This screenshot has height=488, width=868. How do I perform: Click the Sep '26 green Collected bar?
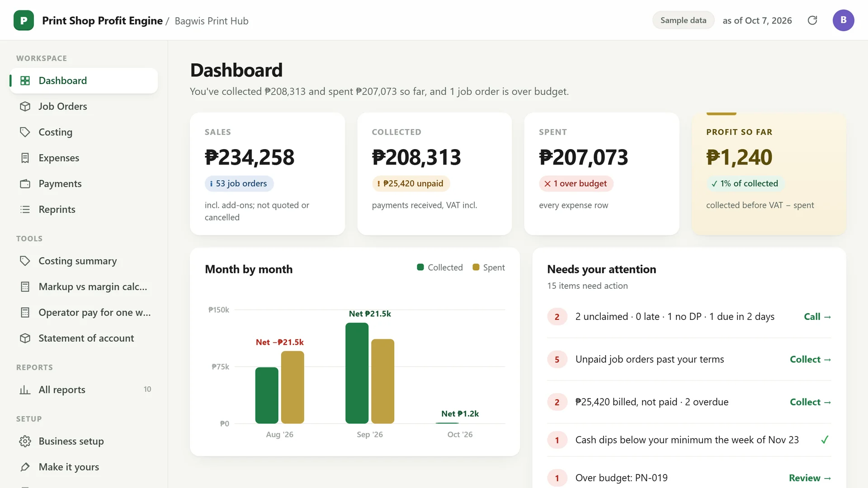coord(357,373)
